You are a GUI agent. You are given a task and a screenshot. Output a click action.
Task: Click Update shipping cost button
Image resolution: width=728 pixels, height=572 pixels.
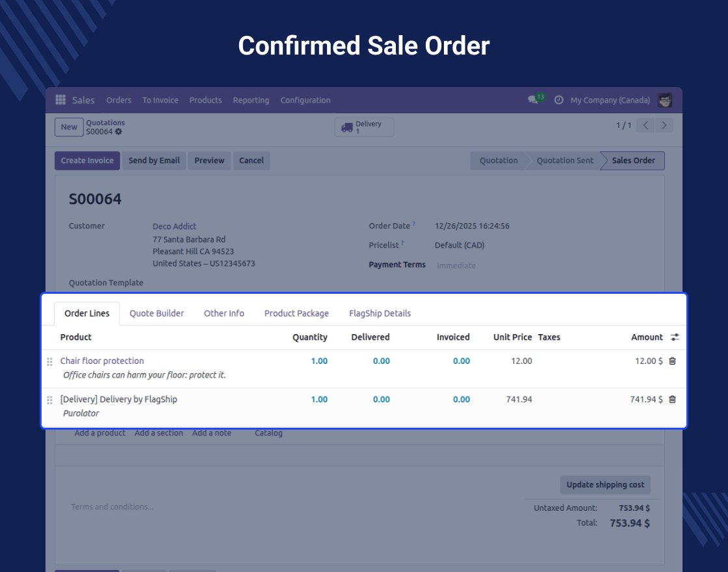pyautogui.click(x=605, y=485)
